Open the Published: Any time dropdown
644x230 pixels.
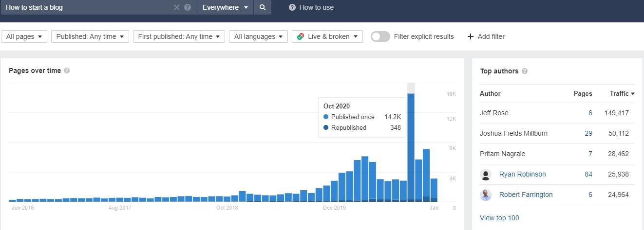pos(90,36)
